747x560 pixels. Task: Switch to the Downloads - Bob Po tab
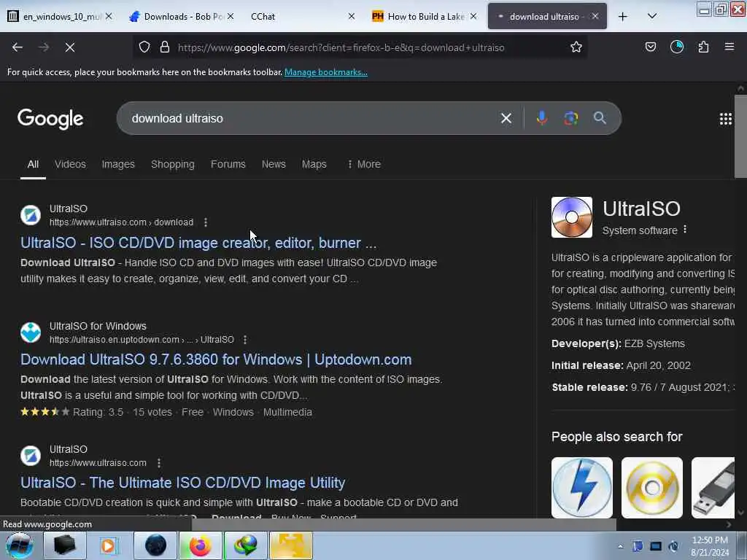(x=183, y=17)
